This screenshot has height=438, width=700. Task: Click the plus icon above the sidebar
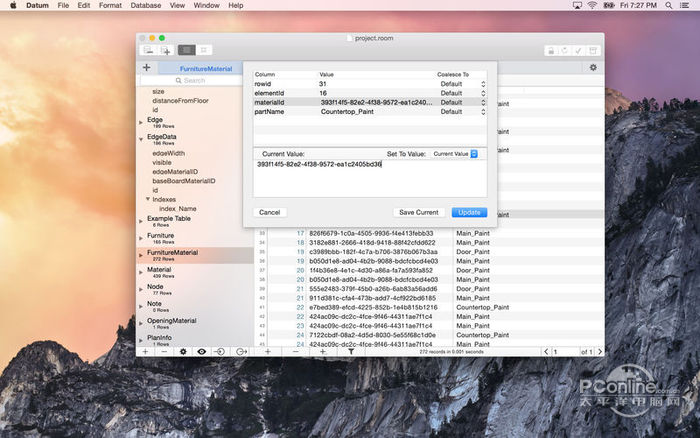tap(147, 68)
